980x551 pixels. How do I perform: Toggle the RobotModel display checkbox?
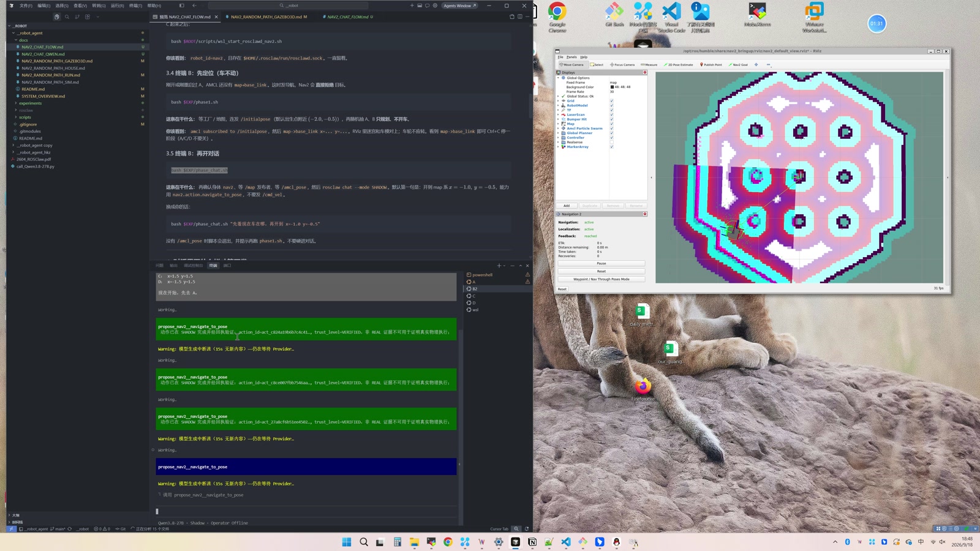click(611, 105)
